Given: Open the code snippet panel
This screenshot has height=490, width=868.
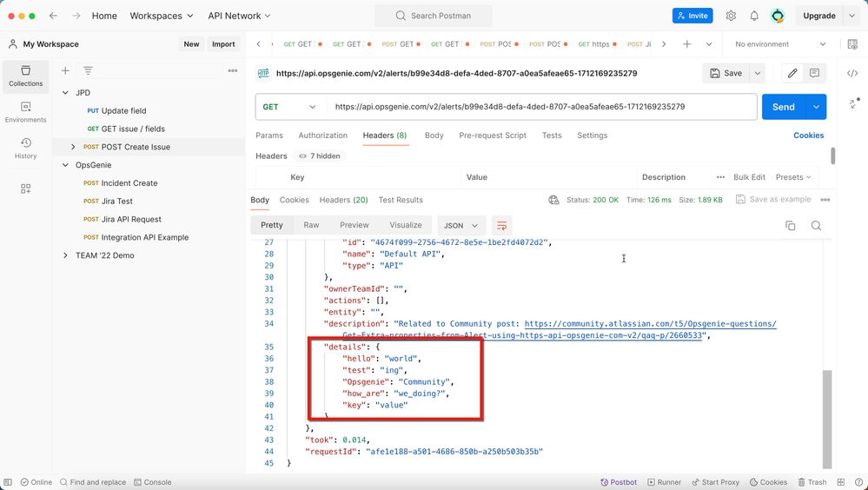Looking at the screenshot, I should (852, 73).
